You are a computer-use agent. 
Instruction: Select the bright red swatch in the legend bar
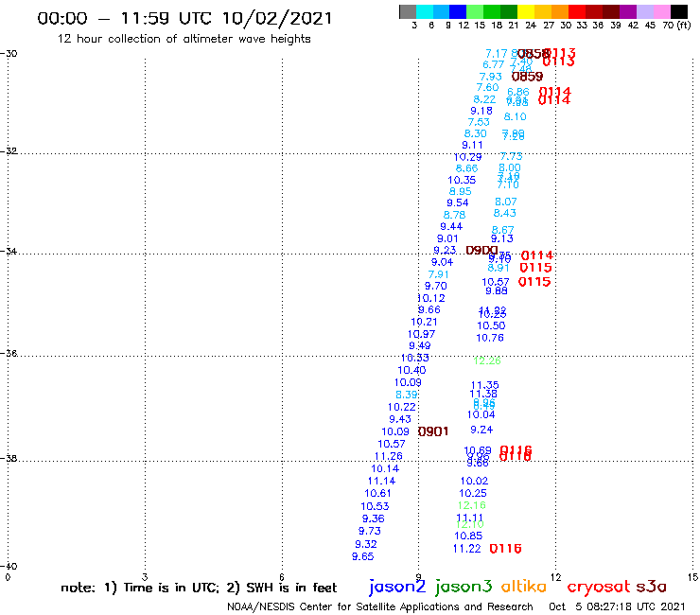pyautogui.click(x=577, y=11)
